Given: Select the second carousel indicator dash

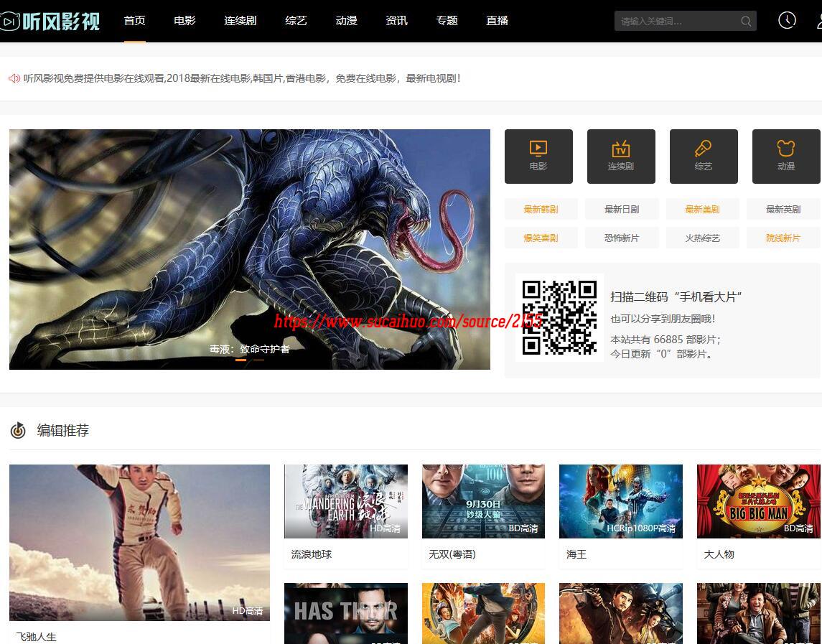Looking at the screenshot, I should point(259,360).
